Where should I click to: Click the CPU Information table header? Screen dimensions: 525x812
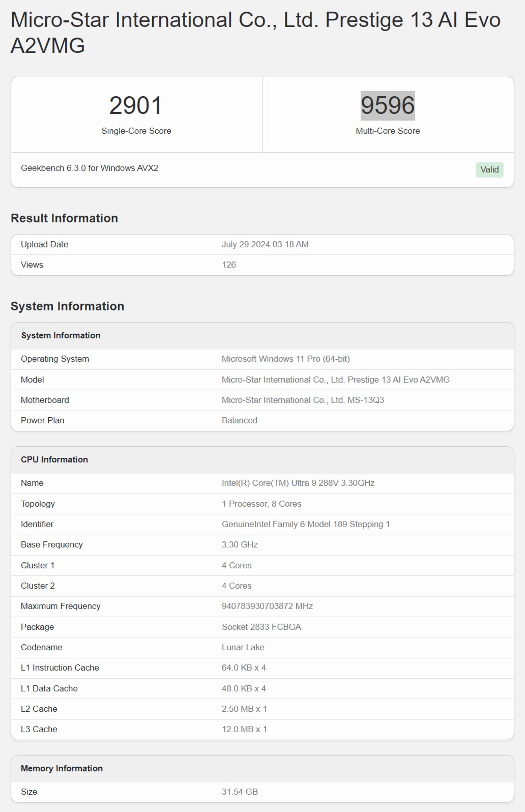[x=54, y=459]
